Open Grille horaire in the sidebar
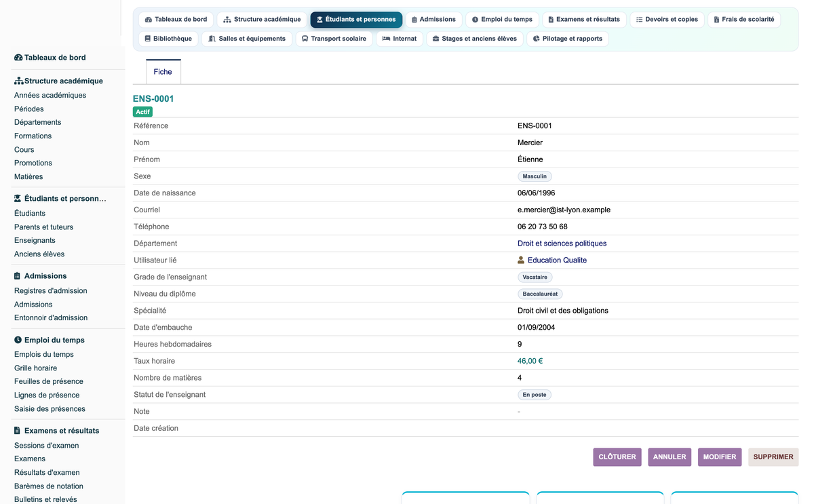 click(36, 368)
